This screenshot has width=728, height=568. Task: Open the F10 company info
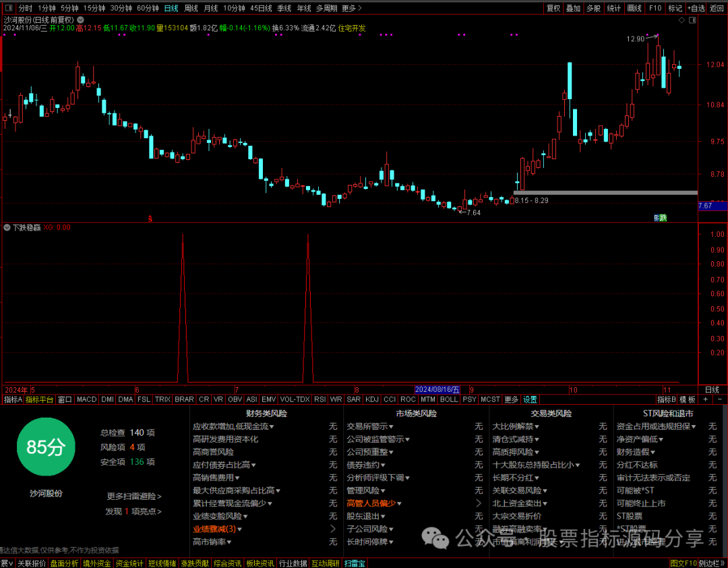click(x=655, y=8)
